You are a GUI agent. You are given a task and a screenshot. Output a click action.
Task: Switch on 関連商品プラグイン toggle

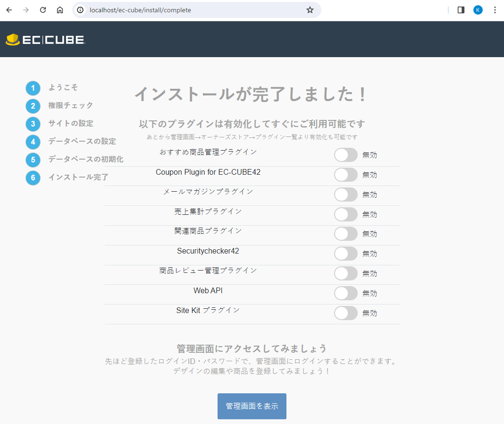tap(346, 234)
